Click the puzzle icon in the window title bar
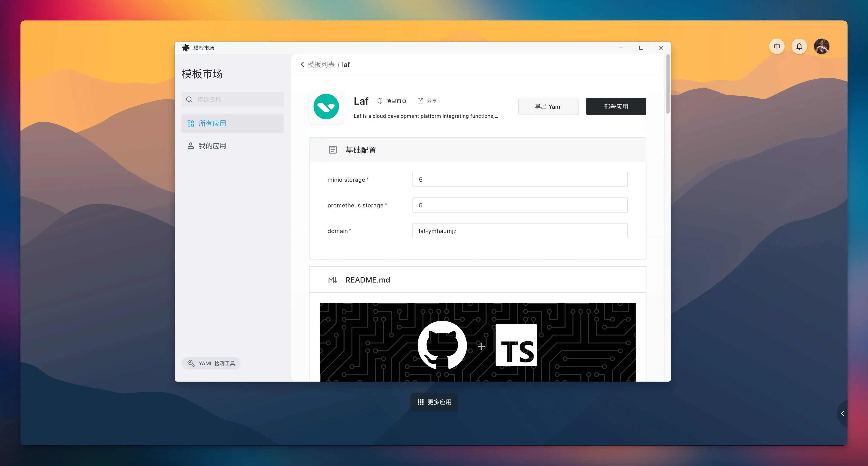 [x=186, y=48]
